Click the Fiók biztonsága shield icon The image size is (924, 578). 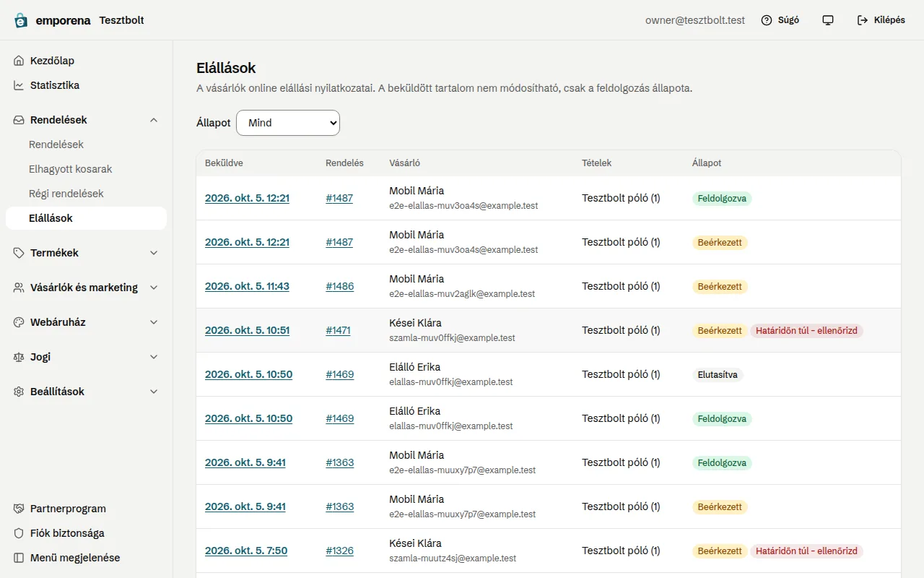(x=19, y=533)
